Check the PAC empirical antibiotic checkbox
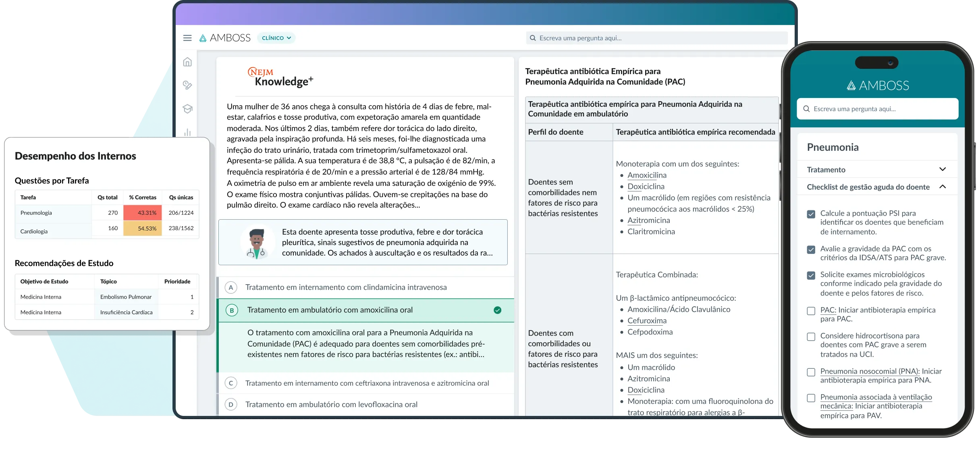Screen dimensions: 980x453 (x=811, y=311)
